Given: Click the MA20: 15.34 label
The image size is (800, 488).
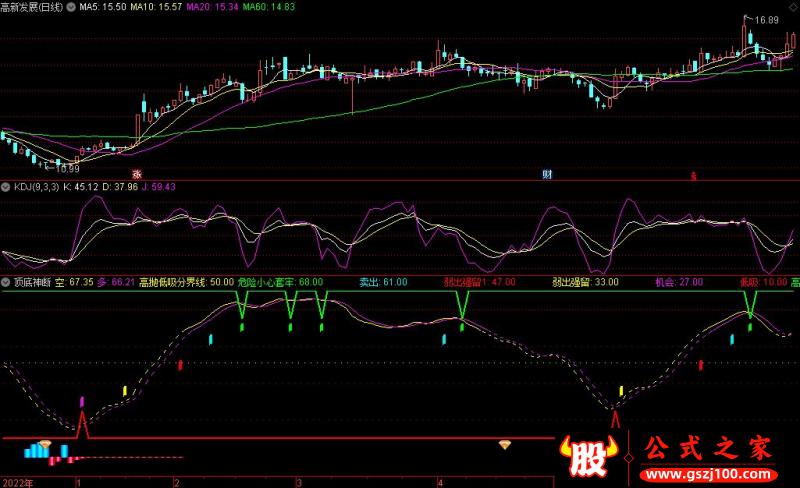Looking at the screenshot, I should (212, 7).
